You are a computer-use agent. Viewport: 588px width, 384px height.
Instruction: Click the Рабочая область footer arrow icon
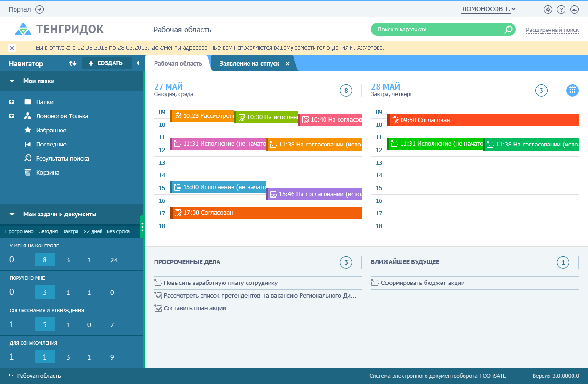11,376
